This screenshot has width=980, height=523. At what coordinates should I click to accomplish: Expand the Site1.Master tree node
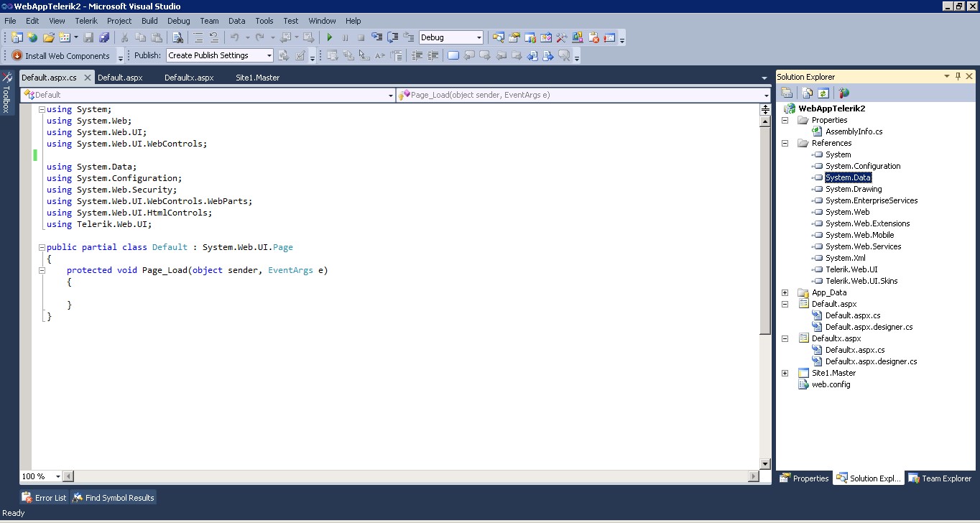pos(785,373)
